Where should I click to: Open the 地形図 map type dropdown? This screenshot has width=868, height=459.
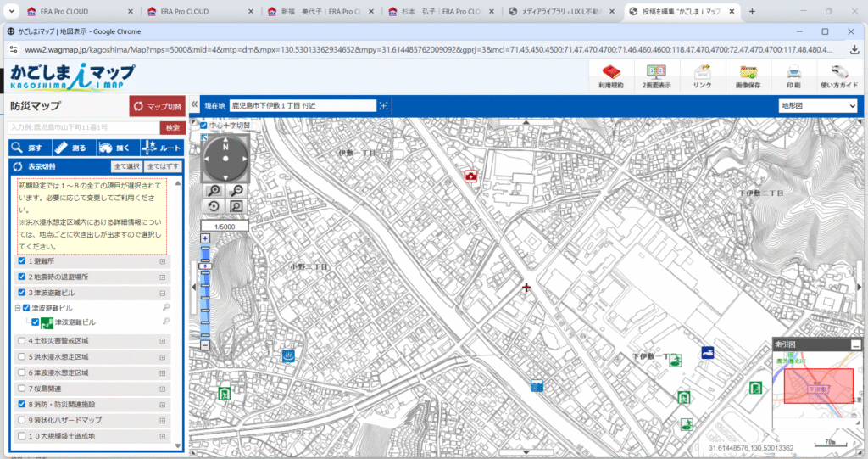[818, 106]
